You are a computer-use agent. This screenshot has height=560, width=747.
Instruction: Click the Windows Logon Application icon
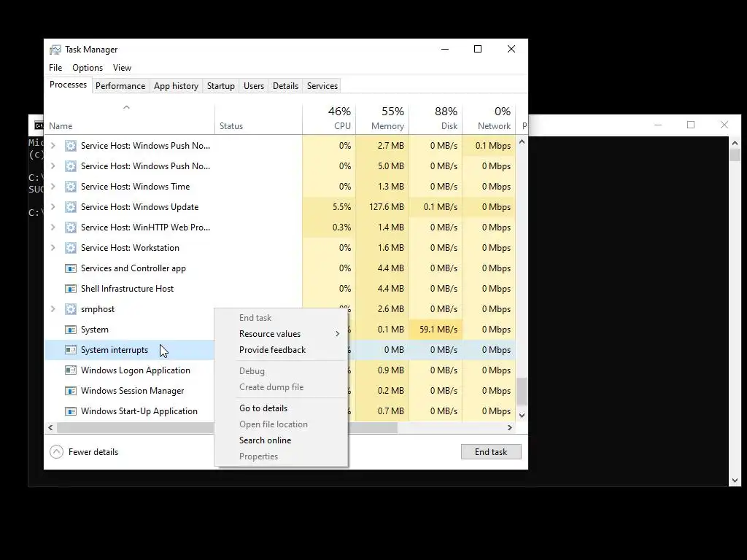point(71,370)
